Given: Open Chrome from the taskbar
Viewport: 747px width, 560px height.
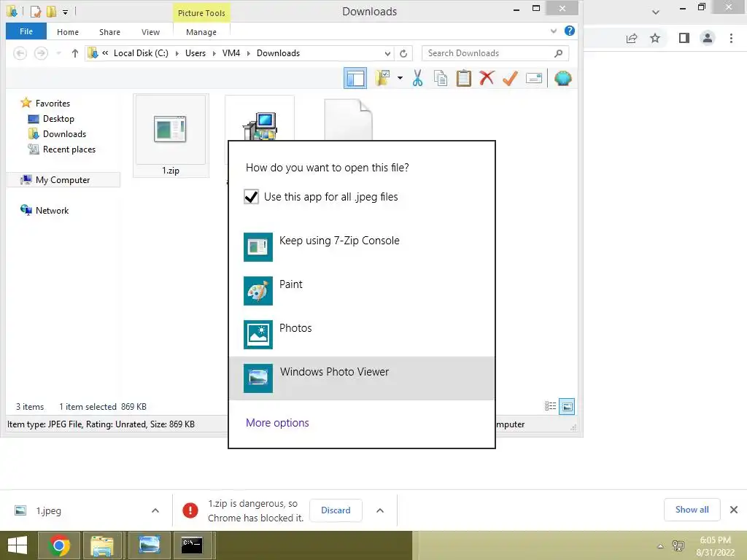Looking at the screenshot, I should (59, 545).
